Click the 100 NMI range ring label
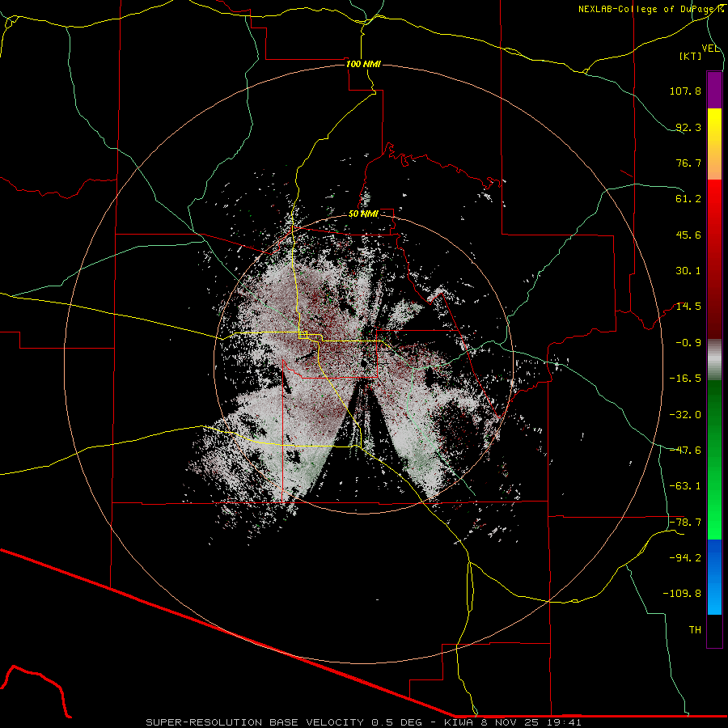The image size is (728, 728). 363,64
